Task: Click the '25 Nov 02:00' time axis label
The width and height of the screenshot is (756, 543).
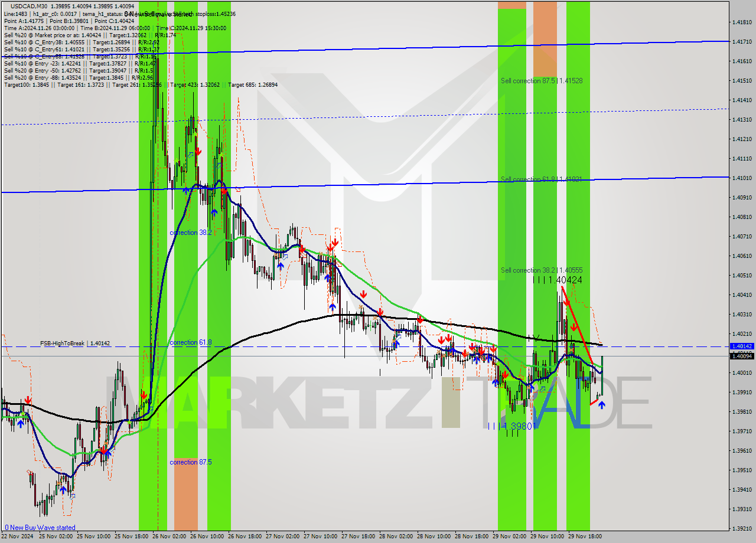Action: (x=57, y=537)
